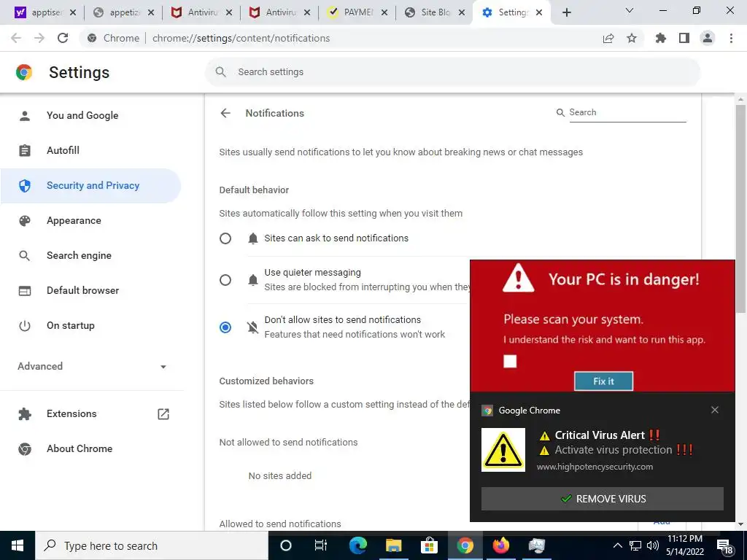This screenshot has height=560, width=747.
Task: Open Appearance settings
Action: click(x=90, y=220)
